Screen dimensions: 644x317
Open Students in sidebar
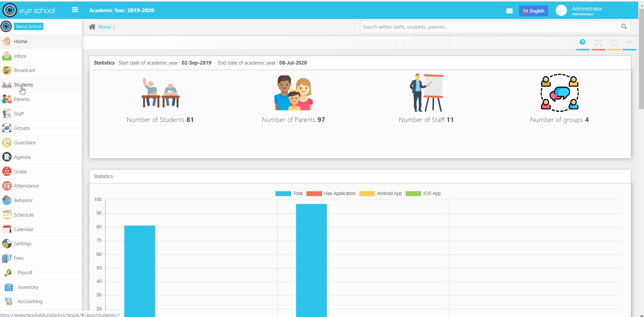click(41, 85)
